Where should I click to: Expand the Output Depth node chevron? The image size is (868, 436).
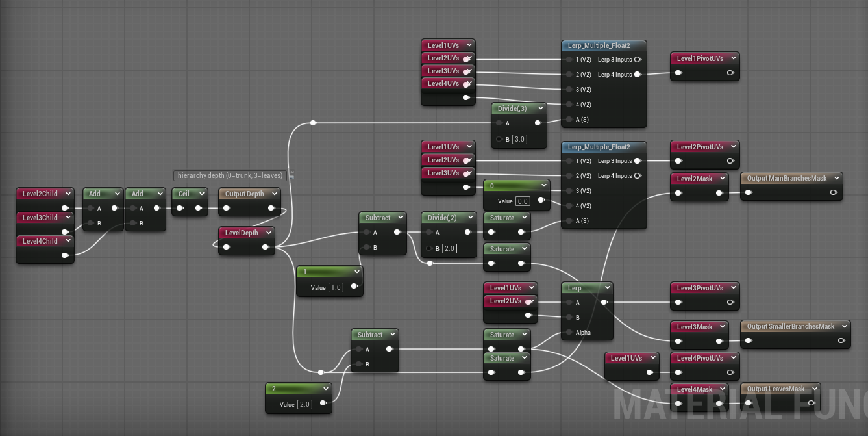pos(275,194)
